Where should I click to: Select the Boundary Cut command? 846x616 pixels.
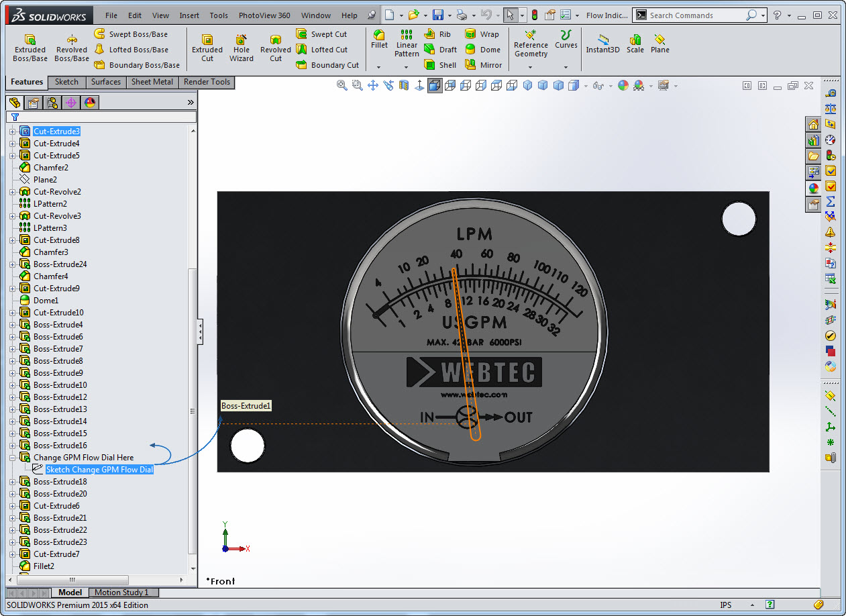[x=327, y=65]
